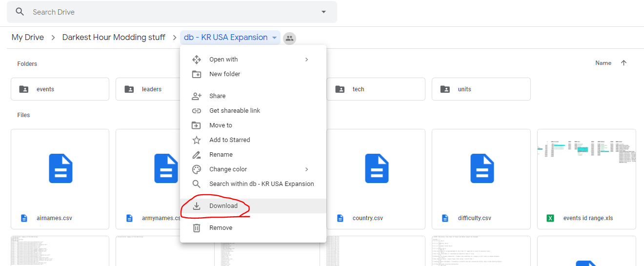Expand Open with submenu arrow
Viewport: 644px width, 266px height.
[x=307, y=60]
